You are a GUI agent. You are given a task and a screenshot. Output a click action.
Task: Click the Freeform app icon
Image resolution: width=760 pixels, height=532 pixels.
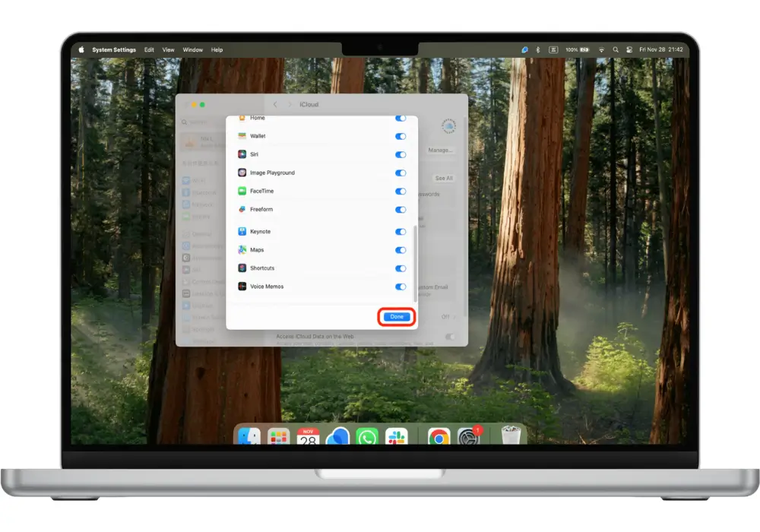(x=242, y=210)
